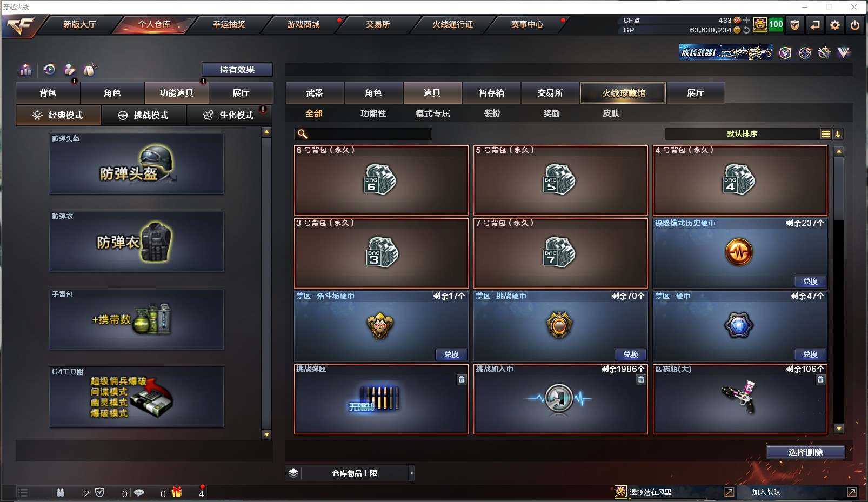Click the item list scrollbar down arrow
This screenshot has width=868, height=502.
pos(839,429)
